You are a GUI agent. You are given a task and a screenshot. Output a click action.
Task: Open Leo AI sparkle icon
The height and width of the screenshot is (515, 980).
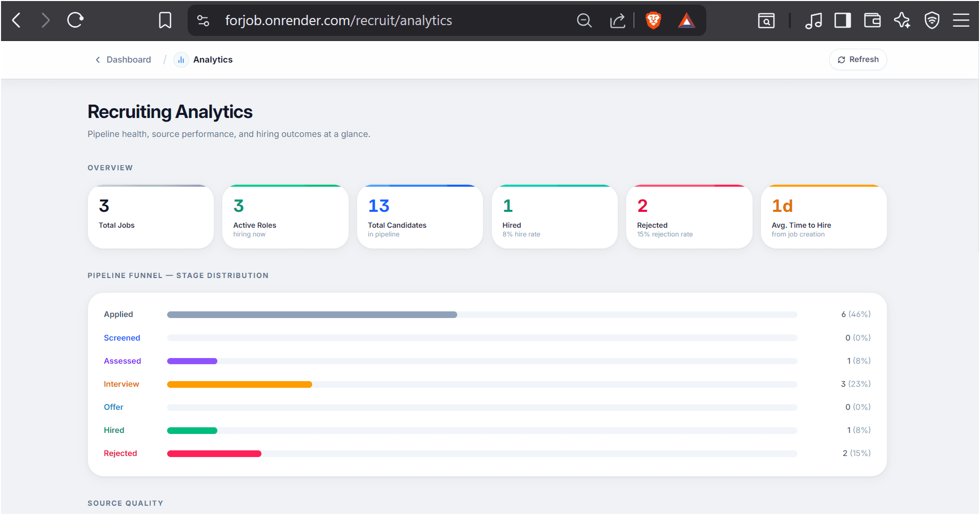click(902, 21)
